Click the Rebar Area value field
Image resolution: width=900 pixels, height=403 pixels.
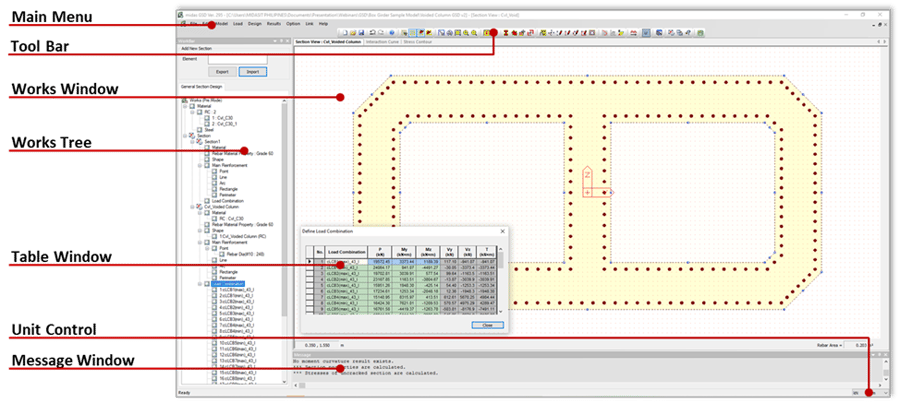858,346
